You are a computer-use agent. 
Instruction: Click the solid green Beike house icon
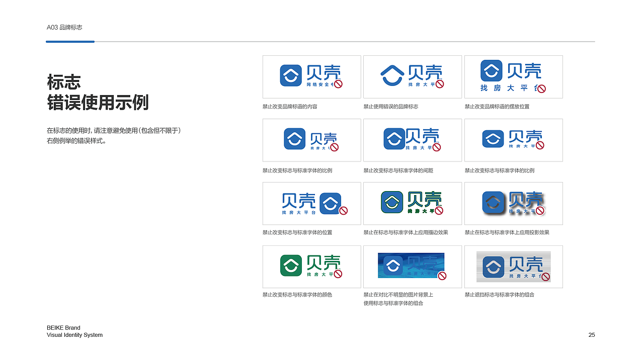291,265
